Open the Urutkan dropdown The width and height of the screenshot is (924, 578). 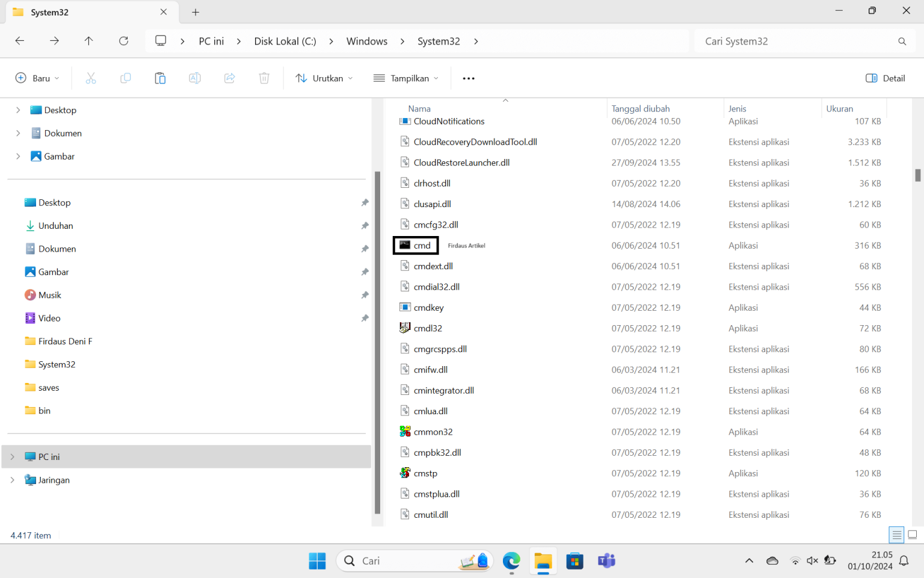[x=324, y=78]
